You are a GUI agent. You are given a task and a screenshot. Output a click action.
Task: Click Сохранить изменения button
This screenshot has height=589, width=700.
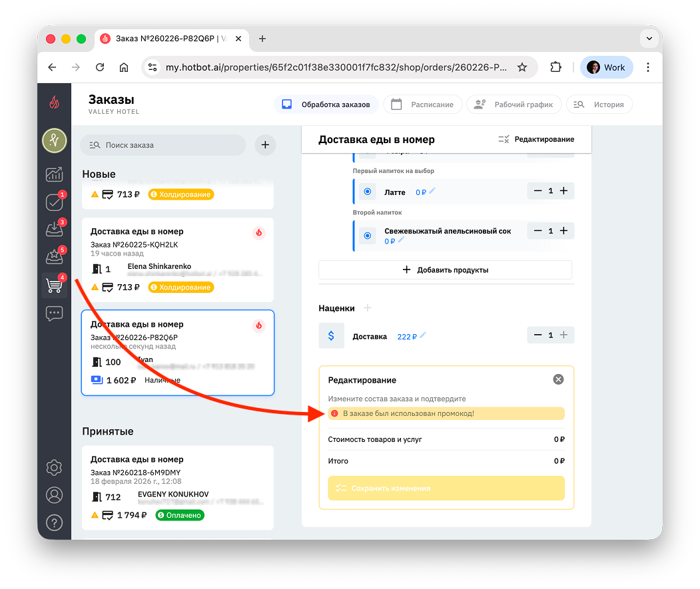coord(446,488)
